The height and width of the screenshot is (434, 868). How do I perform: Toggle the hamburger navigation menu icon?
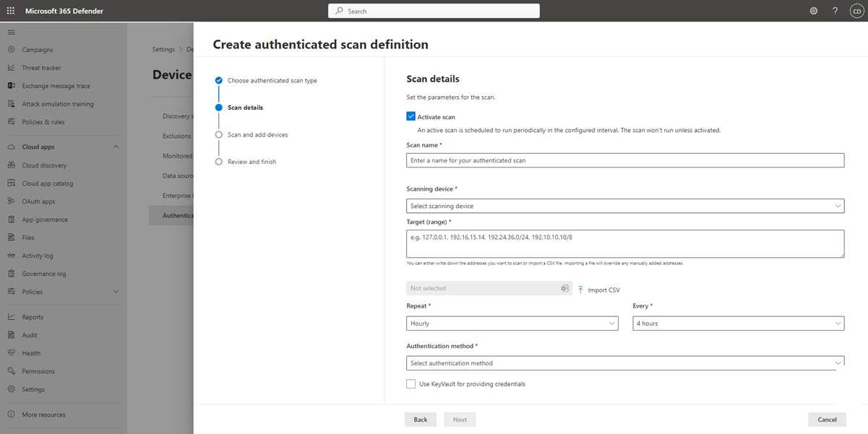tap(11, 32)
